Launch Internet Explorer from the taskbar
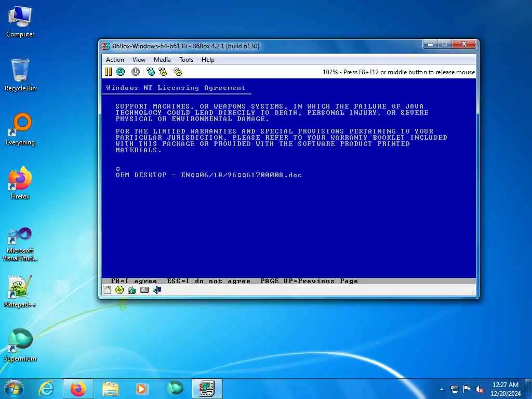 [46, 389]
